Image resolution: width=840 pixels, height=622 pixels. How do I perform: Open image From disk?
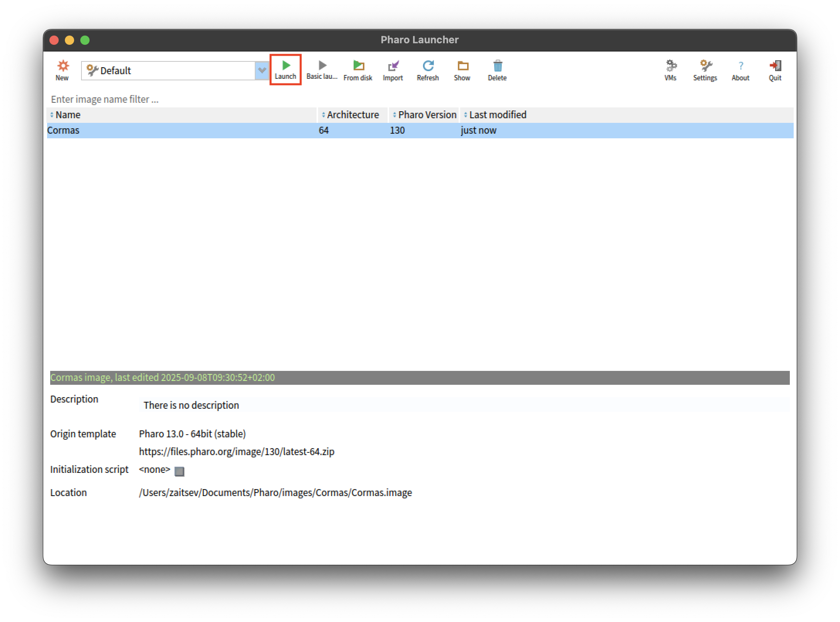(x=358, y=70)
